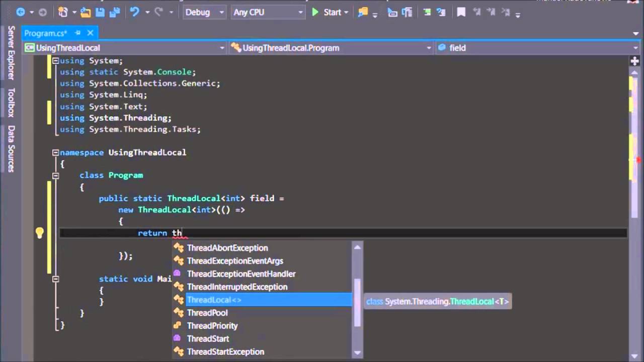Click the Save All icon
Image resolution: width=644 pixels, height=362 pixels.
click(x=115, y=12)
